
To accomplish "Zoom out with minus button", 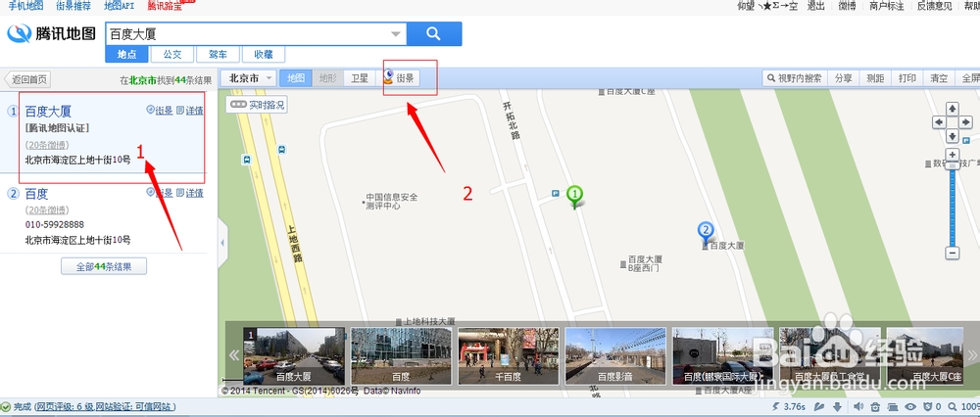I will coord(952,254).
